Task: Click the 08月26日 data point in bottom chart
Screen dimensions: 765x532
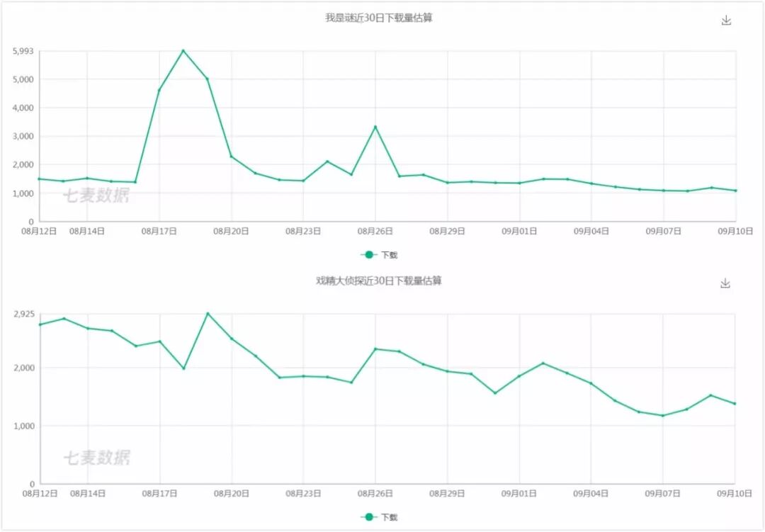Action: tap(375, 349)
